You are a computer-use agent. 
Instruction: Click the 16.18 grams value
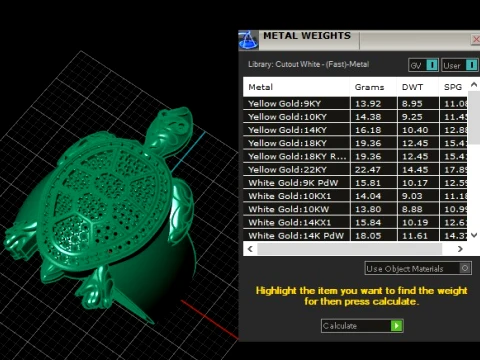pyautogui.click(x=368, y=130)
